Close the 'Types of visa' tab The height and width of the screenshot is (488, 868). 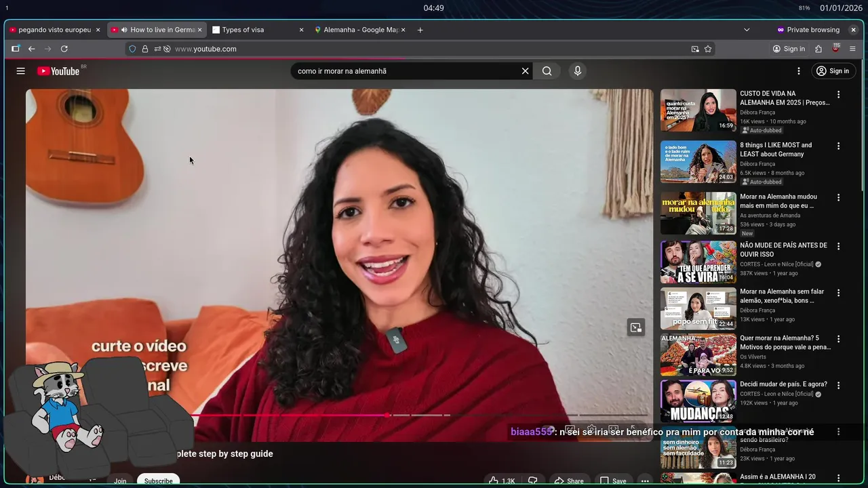tap(301, 30)
